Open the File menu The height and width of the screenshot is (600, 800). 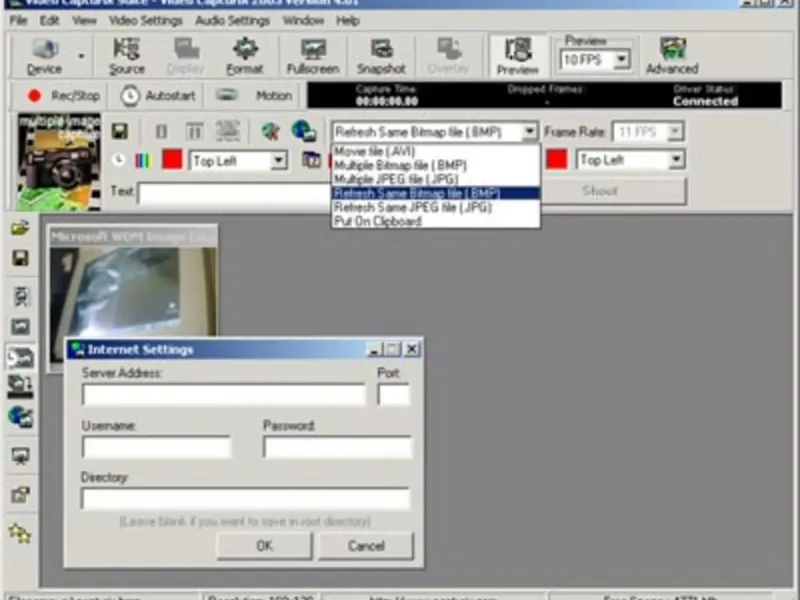pyautogui.click(x=18, y=20)
